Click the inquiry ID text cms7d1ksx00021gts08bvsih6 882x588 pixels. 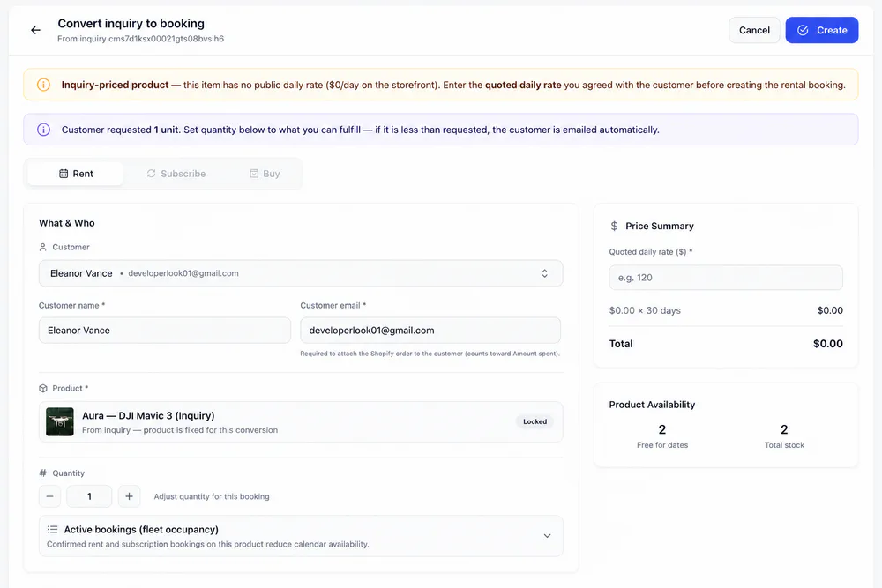tap(166, 39)
